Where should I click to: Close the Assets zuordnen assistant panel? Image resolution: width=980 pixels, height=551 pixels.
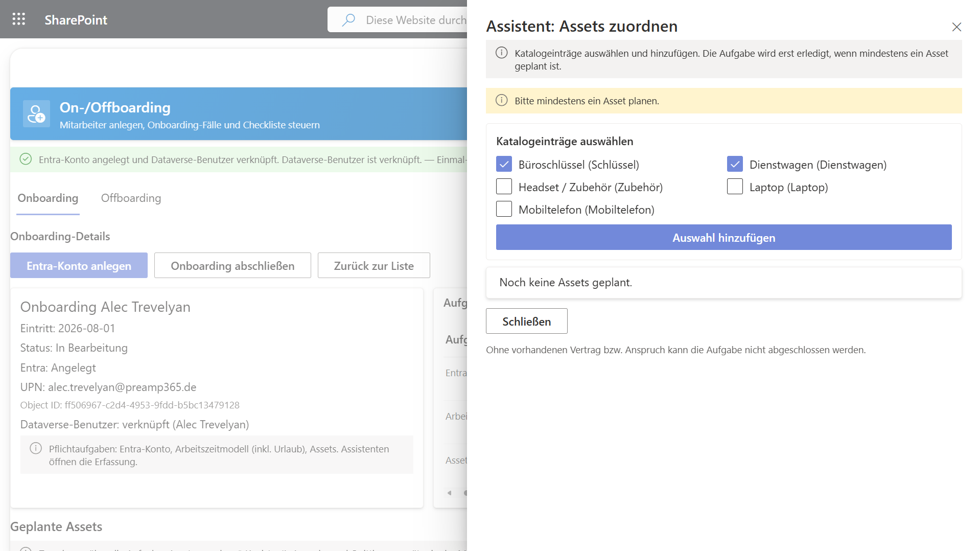click(x=956, y=27)
